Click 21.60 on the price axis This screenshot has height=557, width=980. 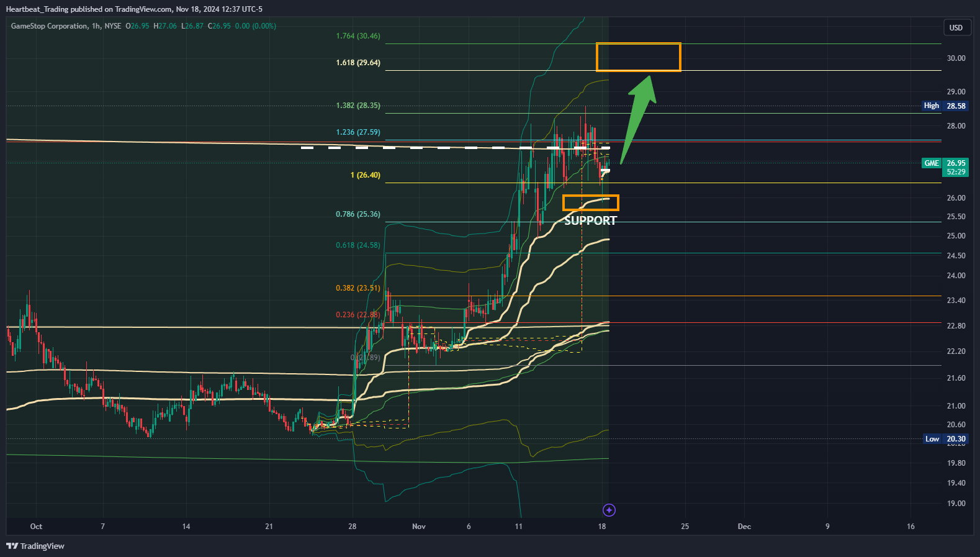click(956, 378)
